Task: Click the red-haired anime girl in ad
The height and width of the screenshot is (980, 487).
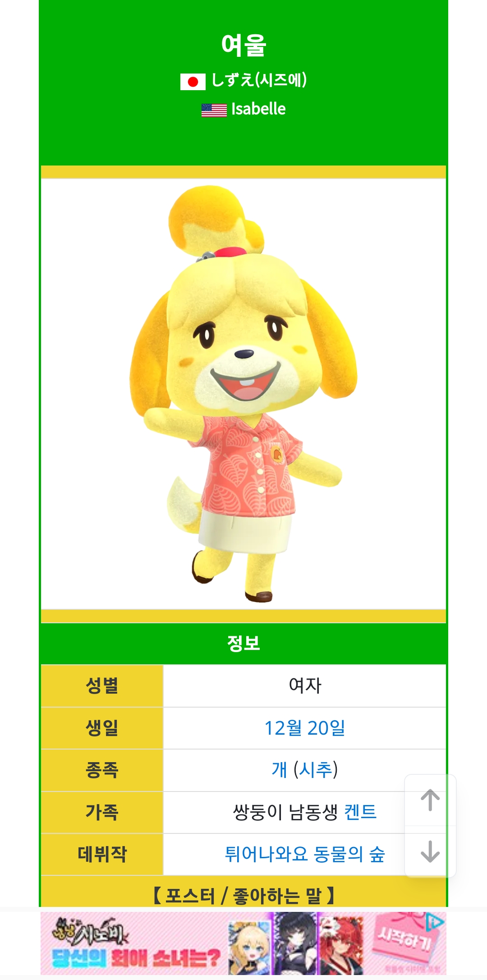Action: [341, 943]
